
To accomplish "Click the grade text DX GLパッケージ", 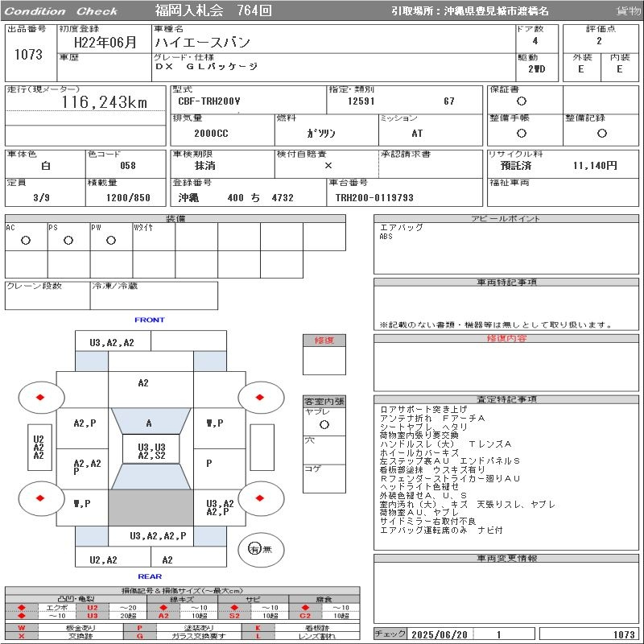I will 206,67.
